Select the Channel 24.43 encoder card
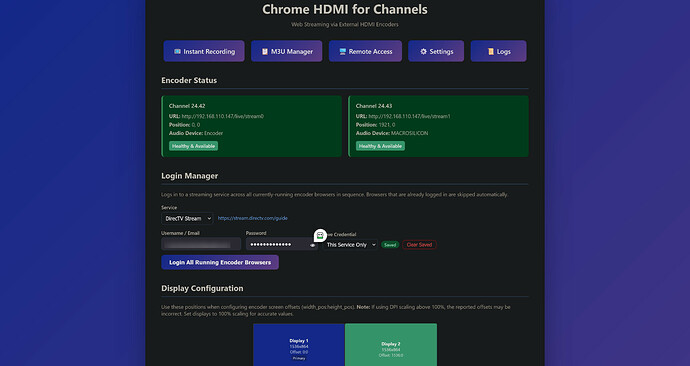 pyautogui.click(x=438, y=126)
